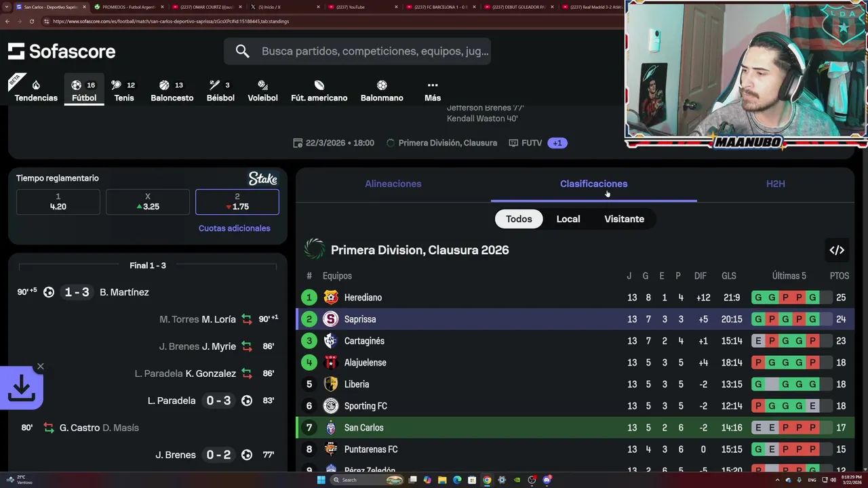The width and height of the screenshot is (868, 488).
Task: Open Cuotas adicionales odds
Action: pos(234,228)
